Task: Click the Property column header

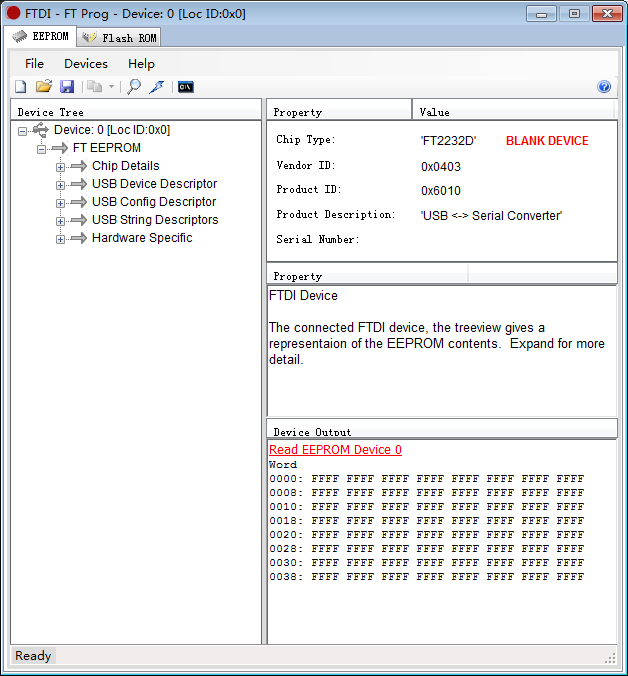Action: pos(339,112)
